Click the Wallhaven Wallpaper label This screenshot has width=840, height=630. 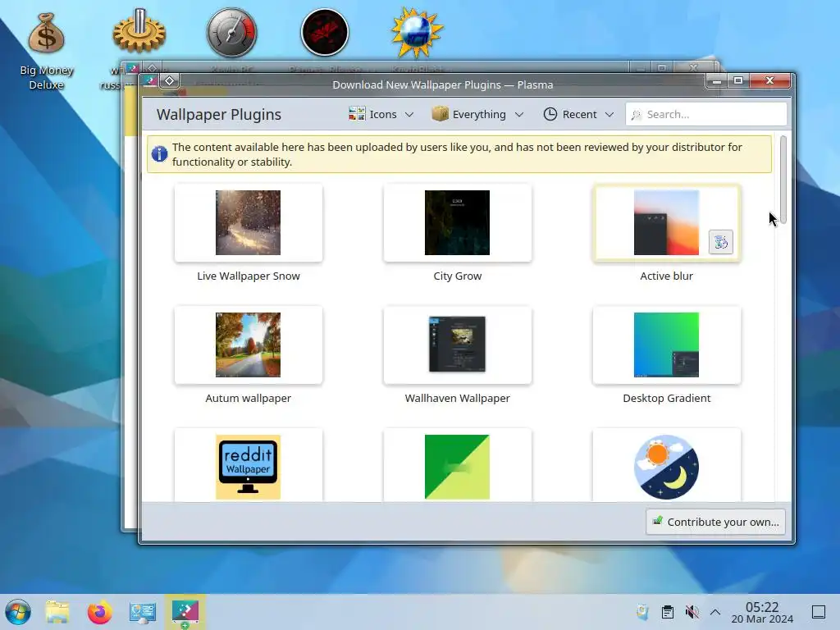pyautogui.click(x=457, y=398)
